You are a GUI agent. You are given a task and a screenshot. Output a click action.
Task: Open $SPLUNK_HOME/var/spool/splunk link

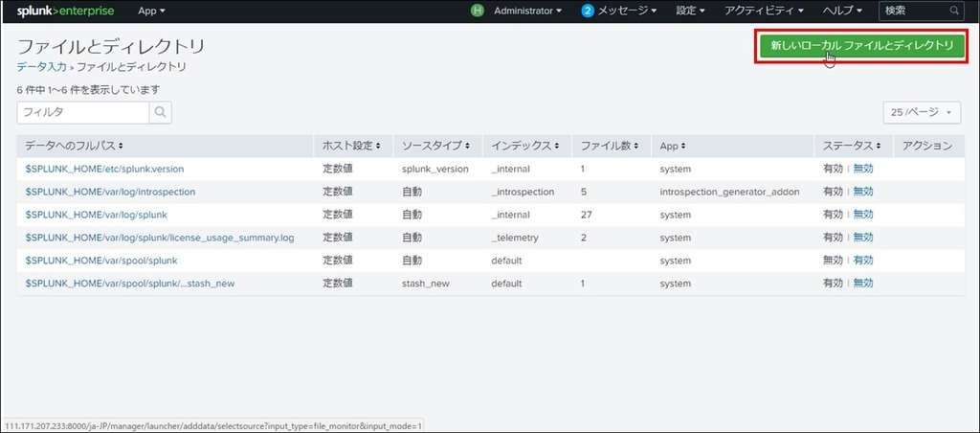click(101, 261)
